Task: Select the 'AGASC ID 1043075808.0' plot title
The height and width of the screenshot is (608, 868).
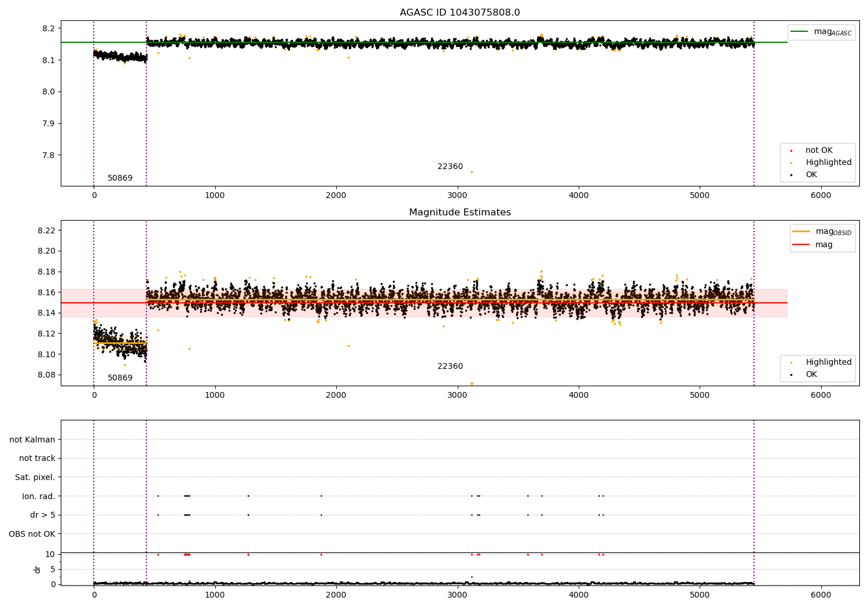Action: click(x=459, y=13)
